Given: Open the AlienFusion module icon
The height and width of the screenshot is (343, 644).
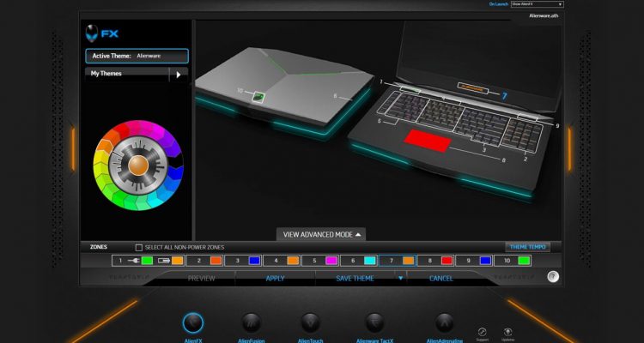Looking at the screenshot, I should pyautogui.click(x=252, y=323).
